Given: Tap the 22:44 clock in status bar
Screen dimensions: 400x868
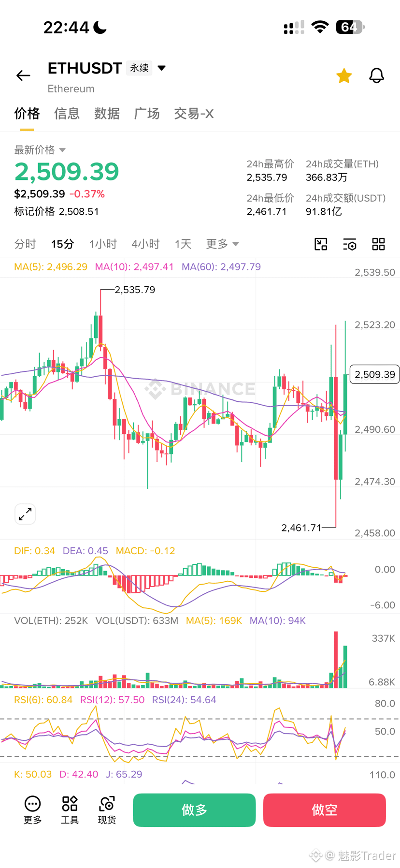Looking at the screenshot, I should 66,28.
